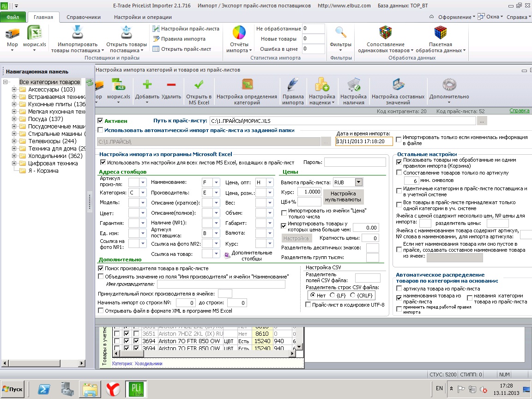Enable automatic import from folder checkbox

(x=100, y=130)
